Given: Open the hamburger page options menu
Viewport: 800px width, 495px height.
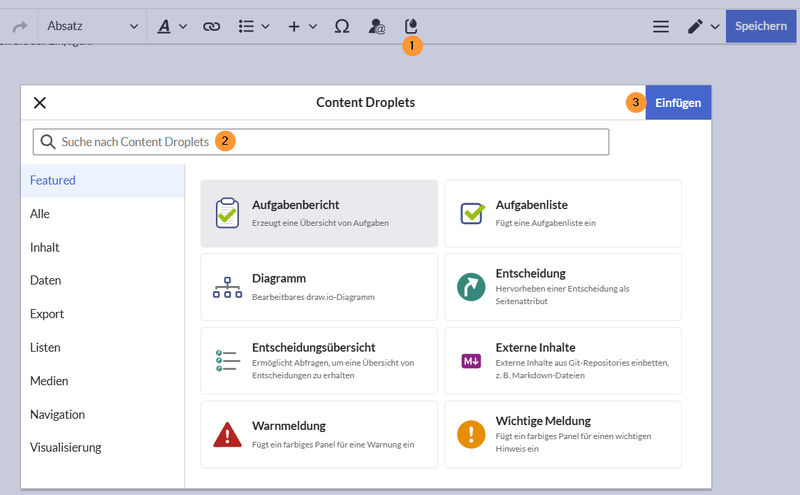Looking at the screenshot, I should click(x=660, y=26).
